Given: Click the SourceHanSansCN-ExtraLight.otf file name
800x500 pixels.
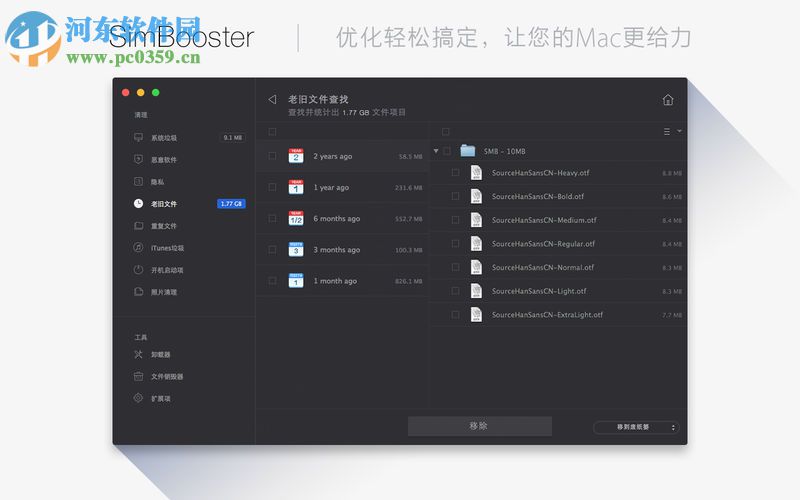Looking at the screenshot, I should 547,315.
